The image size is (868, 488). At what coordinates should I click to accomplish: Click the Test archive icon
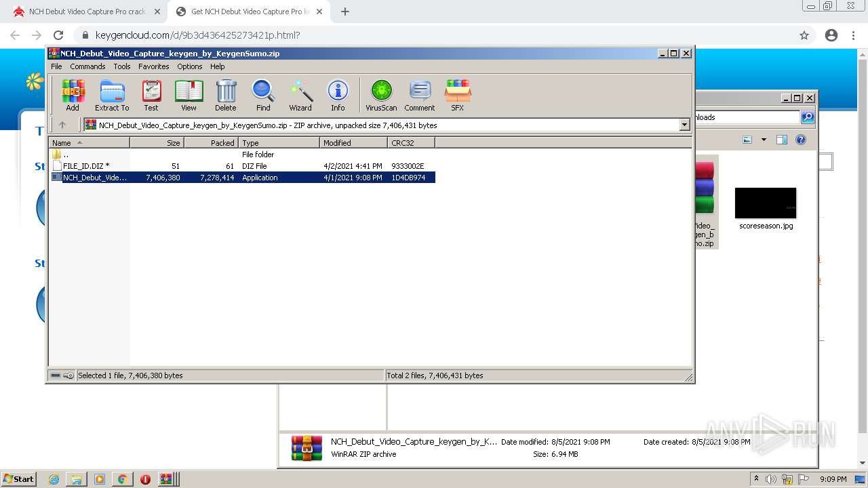(x=151, y=95)
